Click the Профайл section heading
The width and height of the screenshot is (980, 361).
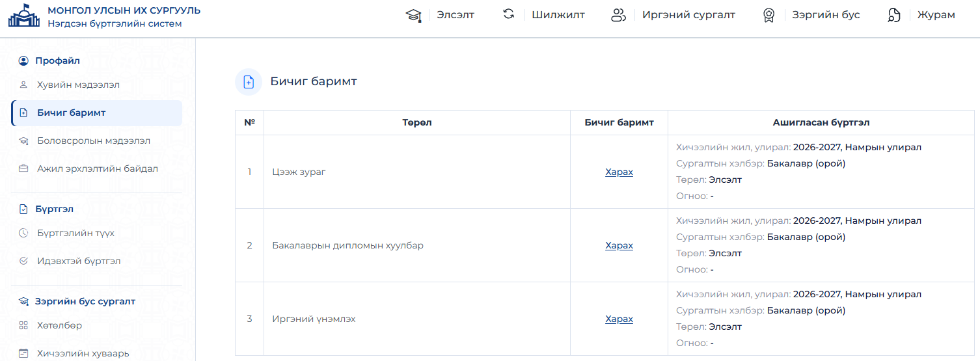(x=57, y=60)
